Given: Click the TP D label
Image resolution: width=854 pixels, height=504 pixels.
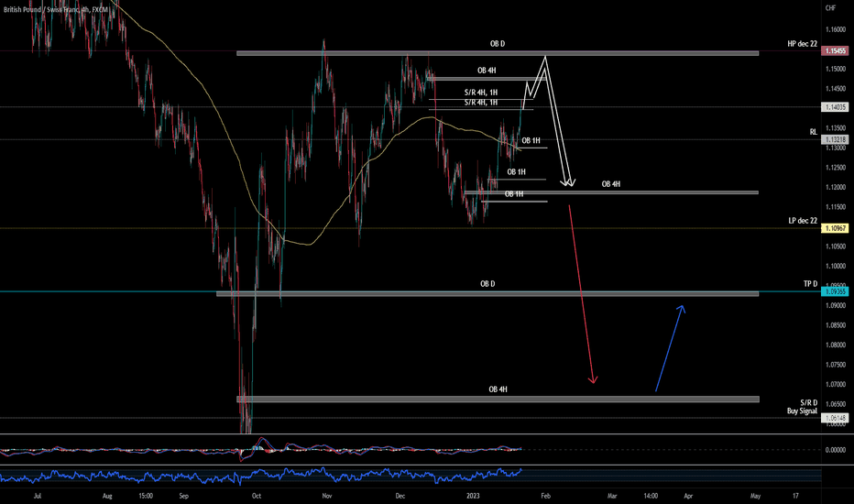Looking at the screenshot, I should (x=810, y=284).
